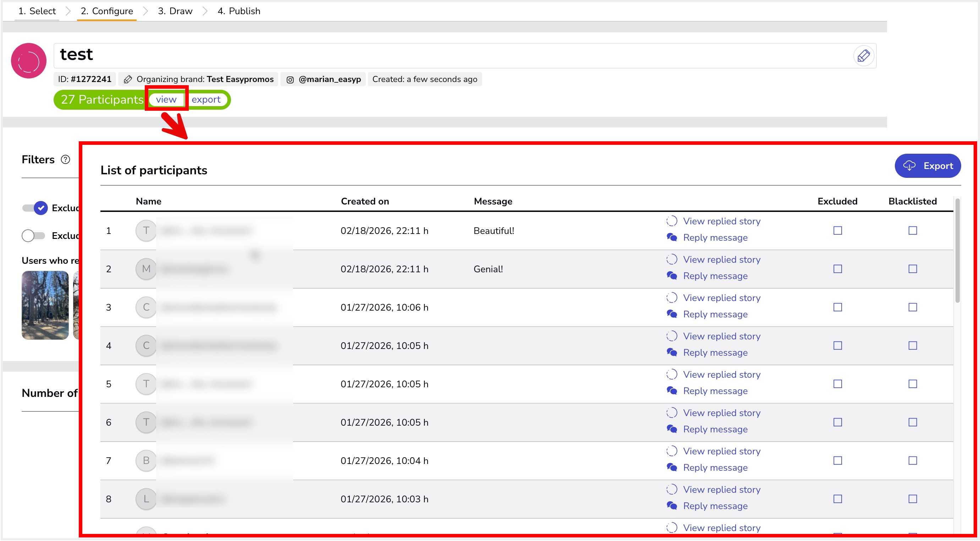980x541 pixels.
Task: Click the tree photo story thumbnail
Action: click(x=45, y=305)
